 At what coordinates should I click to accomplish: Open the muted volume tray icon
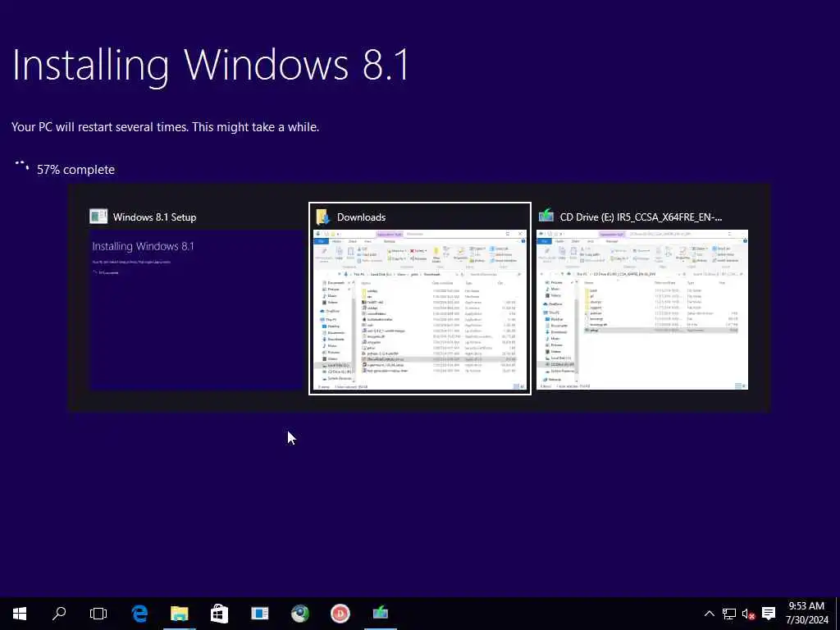coord(748,614)
